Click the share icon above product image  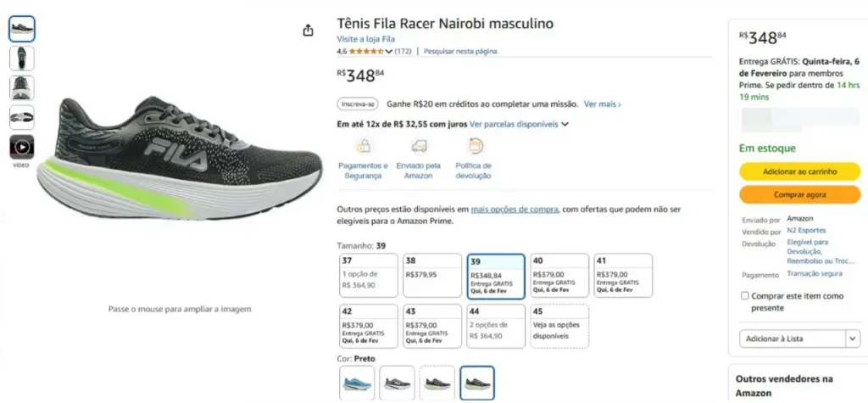coord(309,31)
